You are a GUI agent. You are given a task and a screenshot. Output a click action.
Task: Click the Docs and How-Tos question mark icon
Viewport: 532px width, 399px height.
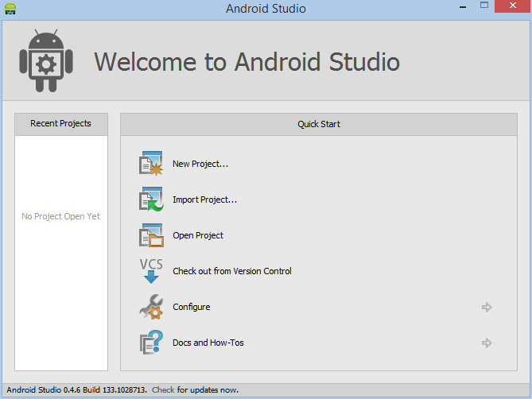coord(151,343)
